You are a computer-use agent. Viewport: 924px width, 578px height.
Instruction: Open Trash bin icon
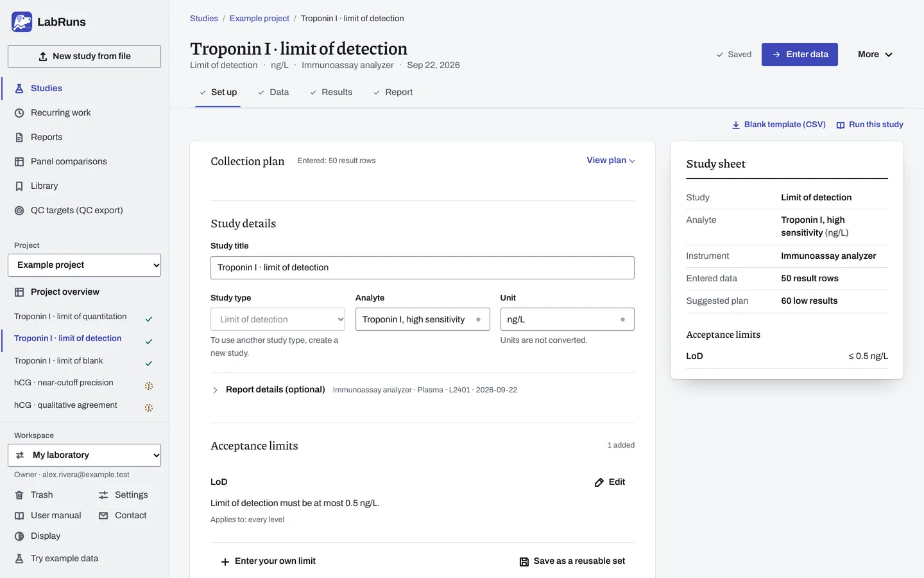(x=19, y=495)
